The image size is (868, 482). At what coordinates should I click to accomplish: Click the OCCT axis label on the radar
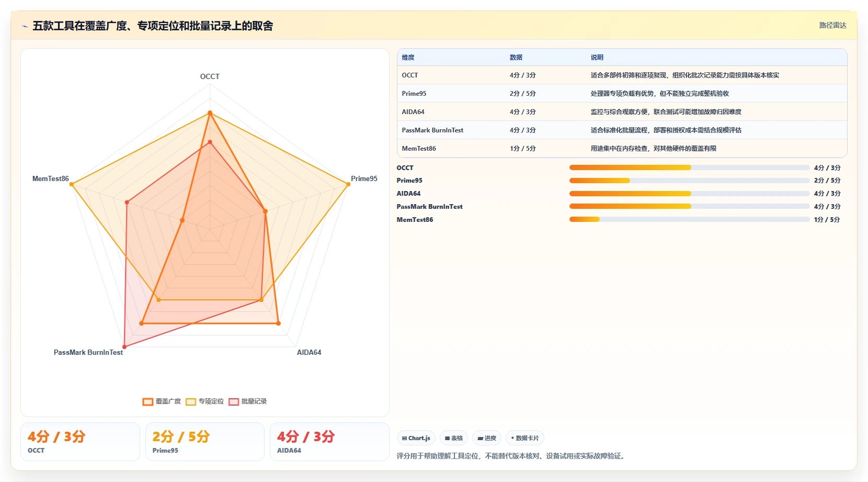(x=210, y=76)
